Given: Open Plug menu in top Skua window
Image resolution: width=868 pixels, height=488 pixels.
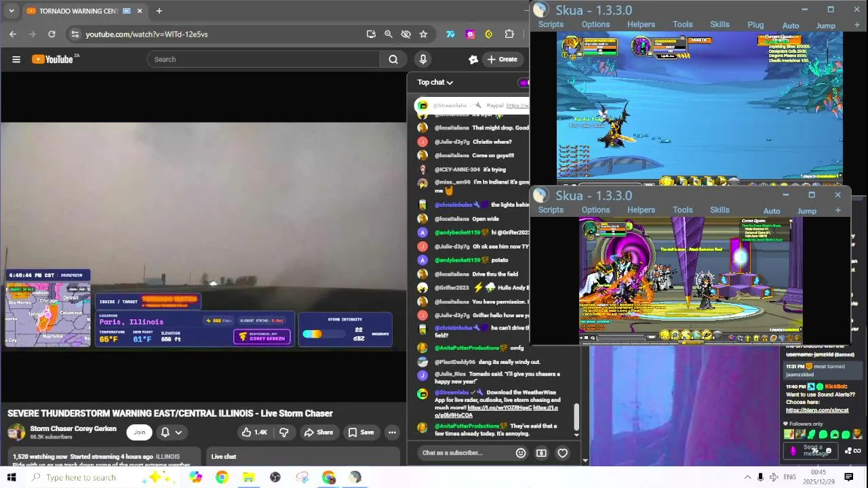Looking at the screenshot, I should click(755, 25).
